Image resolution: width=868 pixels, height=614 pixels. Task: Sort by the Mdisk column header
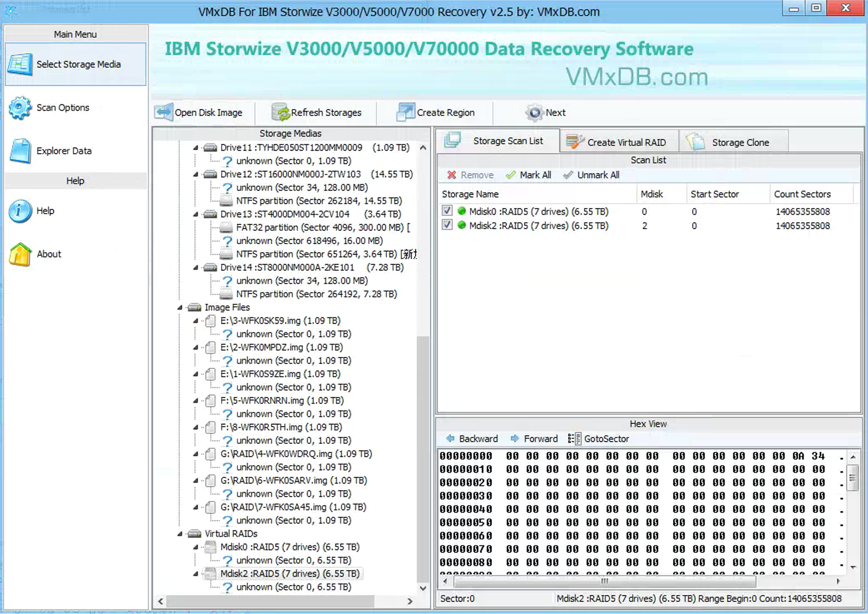(661, 194)
